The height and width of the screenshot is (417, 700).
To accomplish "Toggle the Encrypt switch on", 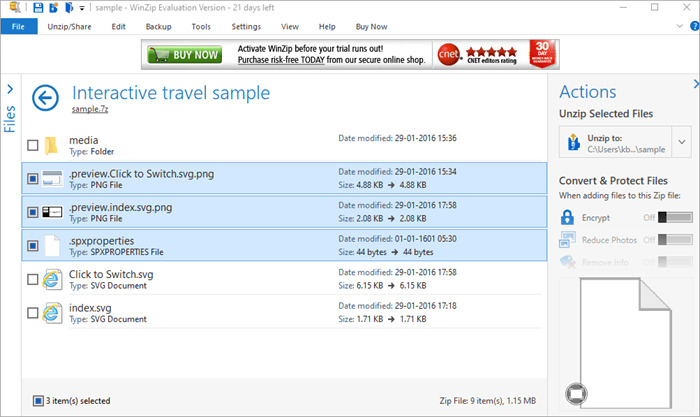I will tap(676, 217).
